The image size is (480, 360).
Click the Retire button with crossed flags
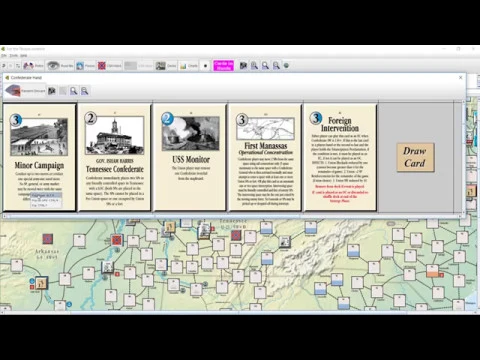(x=33, y=66)
